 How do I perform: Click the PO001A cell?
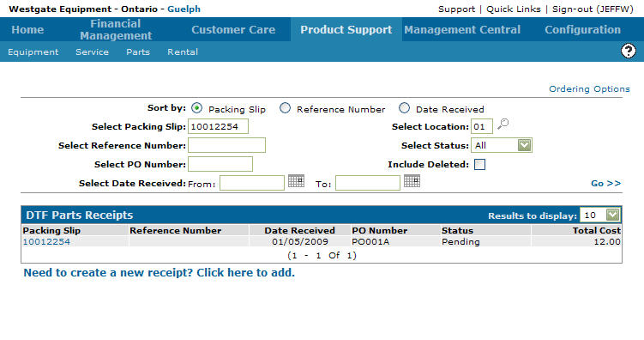pos(370,242)
